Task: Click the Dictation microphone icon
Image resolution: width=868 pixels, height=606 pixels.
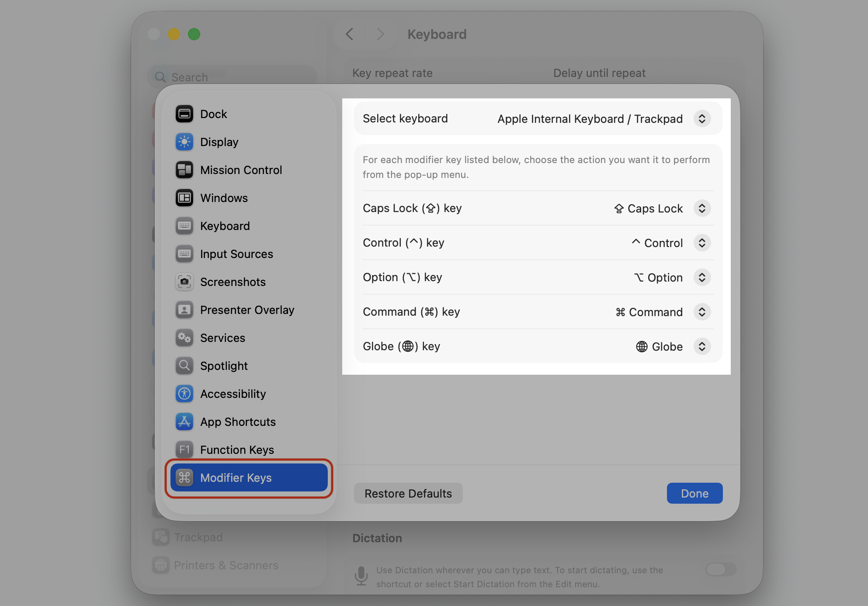Action: pos(361,576)
